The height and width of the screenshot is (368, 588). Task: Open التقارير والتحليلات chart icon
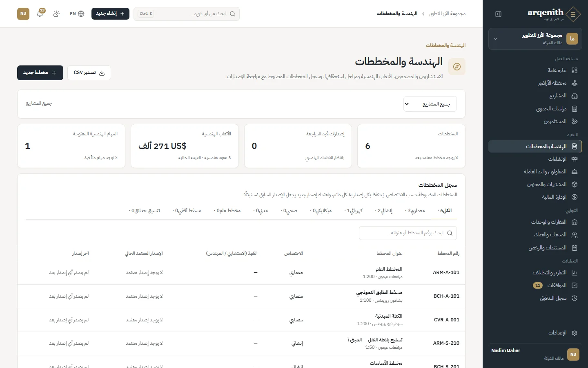pos(575,273)
